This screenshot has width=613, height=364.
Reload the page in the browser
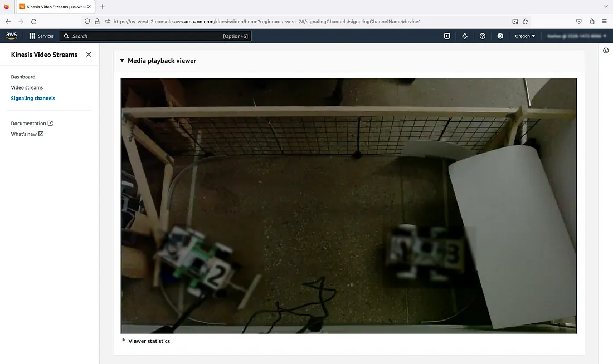(x=33, y=21)
